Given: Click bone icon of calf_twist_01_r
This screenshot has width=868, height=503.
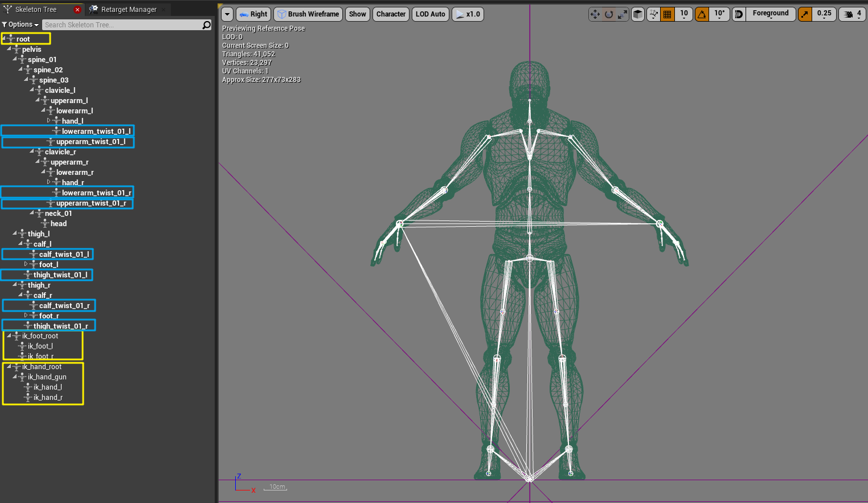Looking at the screenshot, I should 34,305.
